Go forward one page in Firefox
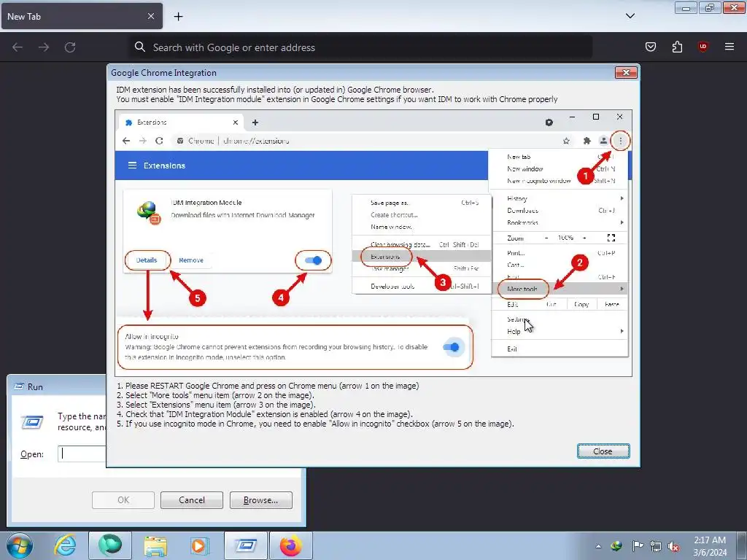 (44, 47)
